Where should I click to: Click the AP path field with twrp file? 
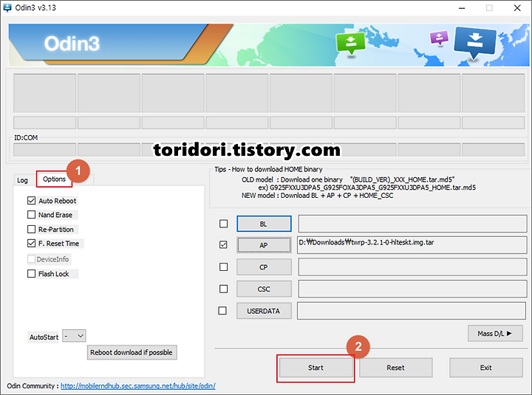point(412,245)
